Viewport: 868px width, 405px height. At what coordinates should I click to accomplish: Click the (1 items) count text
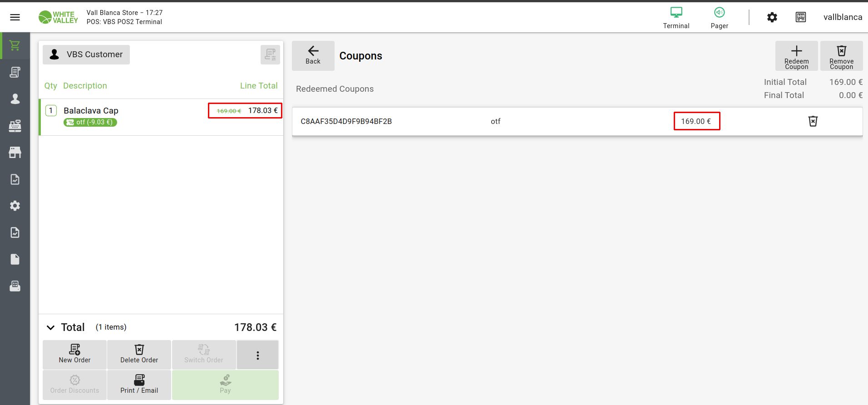point(111,327)
